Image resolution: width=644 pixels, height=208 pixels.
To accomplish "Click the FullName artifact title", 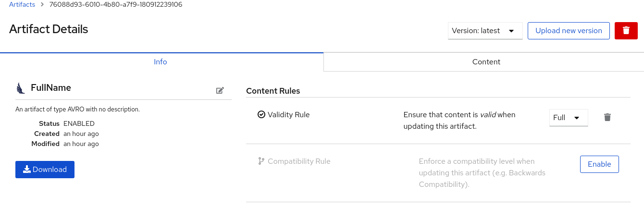I will click(x=51, y=88).
